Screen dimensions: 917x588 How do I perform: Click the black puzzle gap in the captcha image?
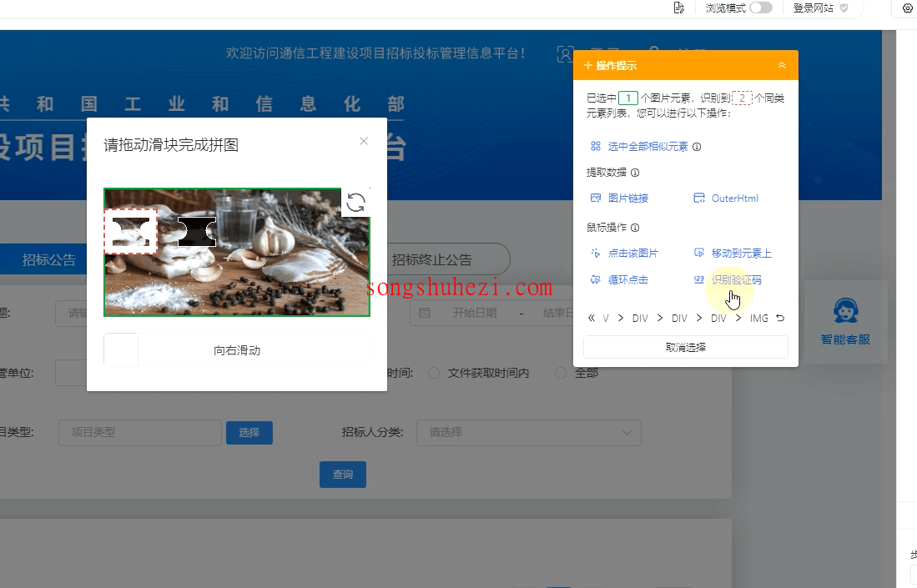tap(197, 232)
